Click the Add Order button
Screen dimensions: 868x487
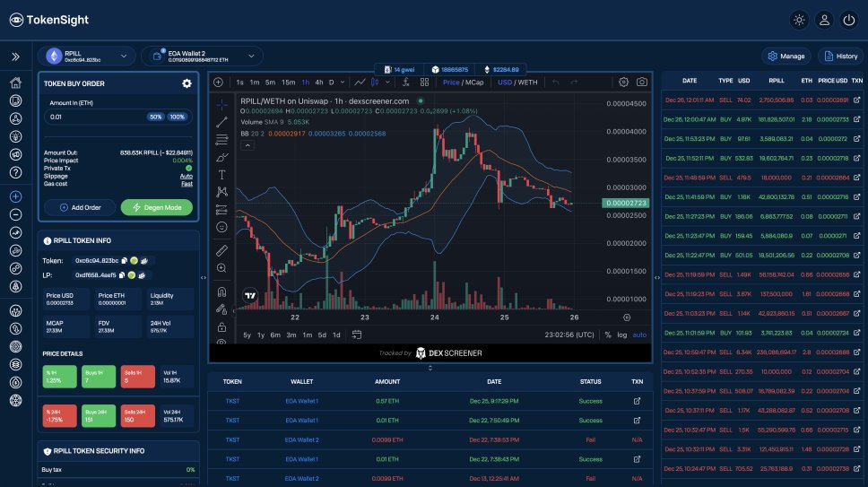81,207
